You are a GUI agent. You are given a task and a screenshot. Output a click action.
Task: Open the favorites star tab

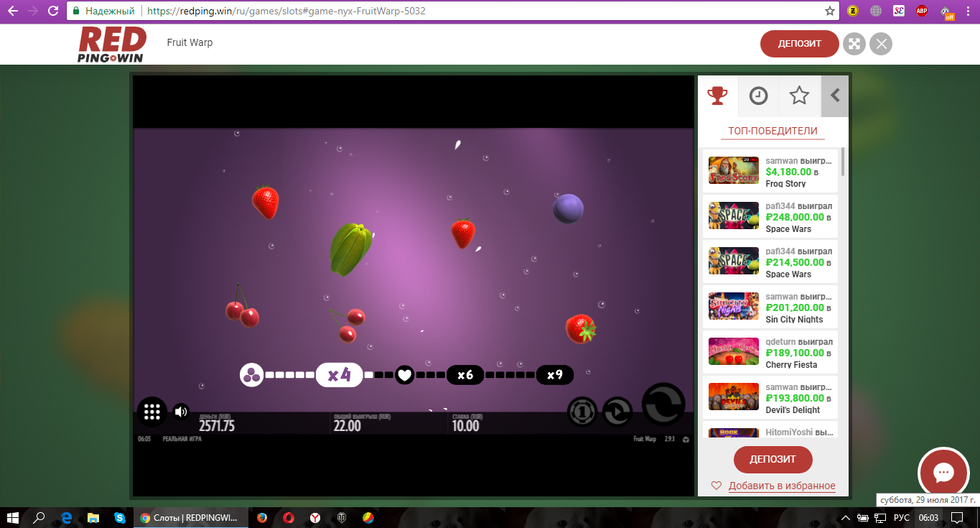click(x=799, y=96)
